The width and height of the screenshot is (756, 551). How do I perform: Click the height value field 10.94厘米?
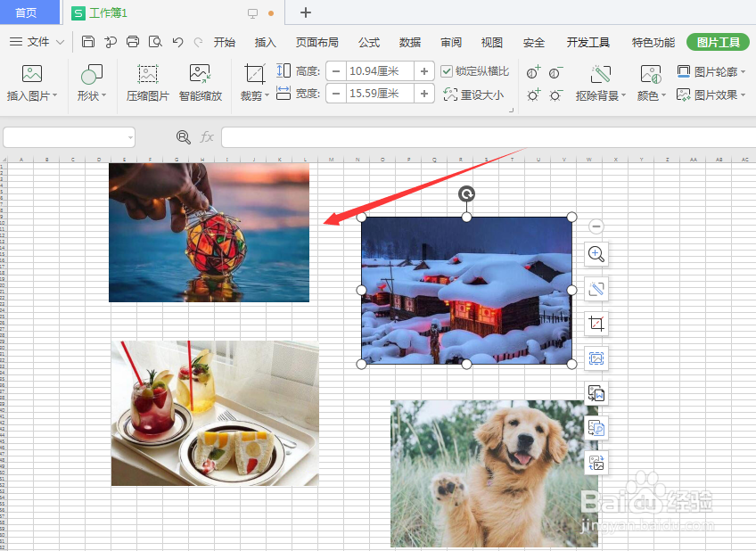pos(380,71)
